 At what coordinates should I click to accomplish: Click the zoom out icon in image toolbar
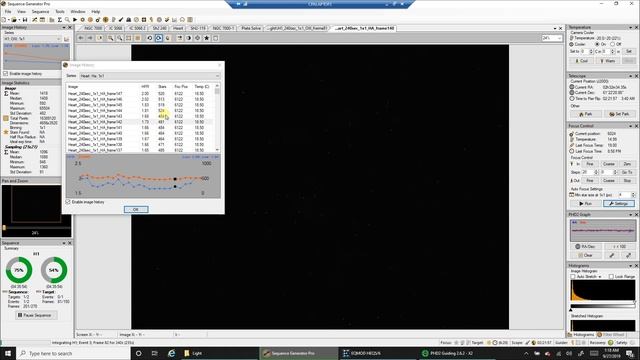pos(120,38)
